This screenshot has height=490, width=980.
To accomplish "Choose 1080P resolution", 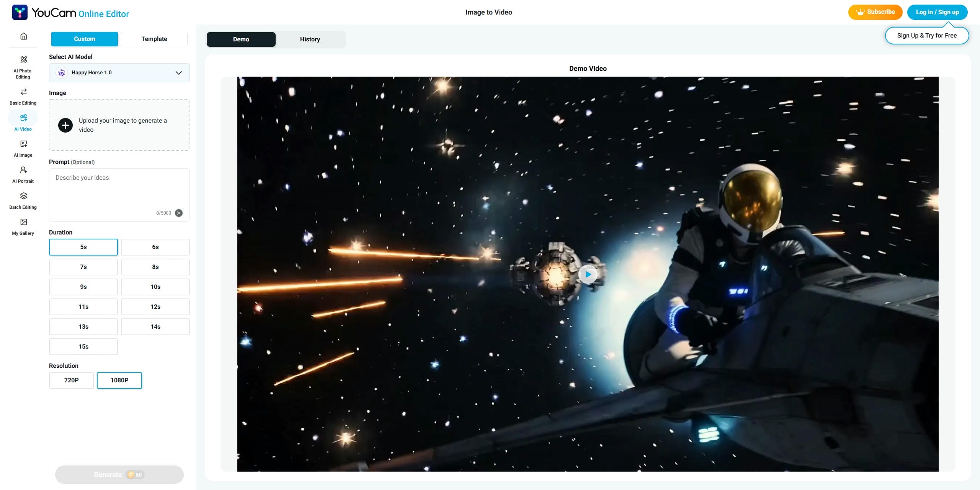I will tap(119, 380).
